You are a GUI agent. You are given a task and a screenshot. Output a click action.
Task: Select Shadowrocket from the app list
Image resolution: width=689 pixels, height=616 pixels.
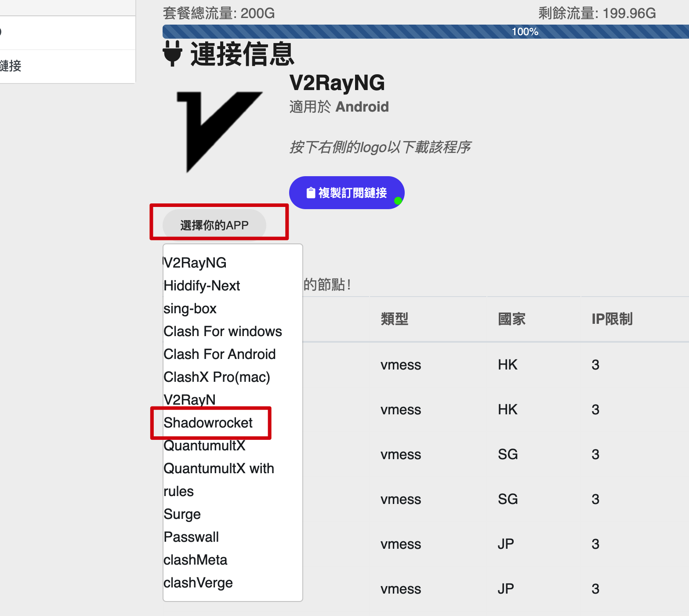click(x=208, y=423)
